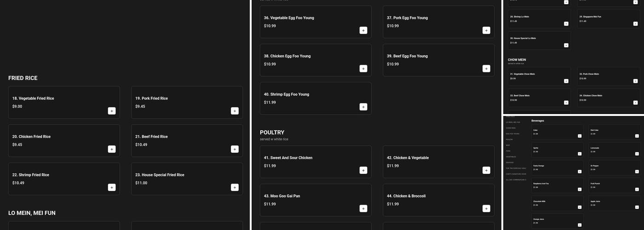The image size is (644, 230).
Task: Add Shrimp Egg Foo Young with plus
Action: point(363,107)
